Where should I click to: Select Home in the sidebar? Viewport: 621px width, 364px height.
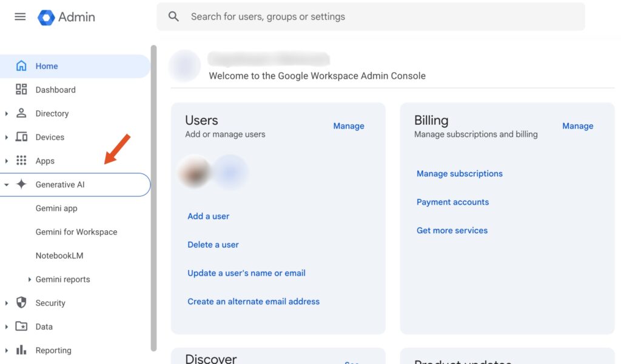75,66
